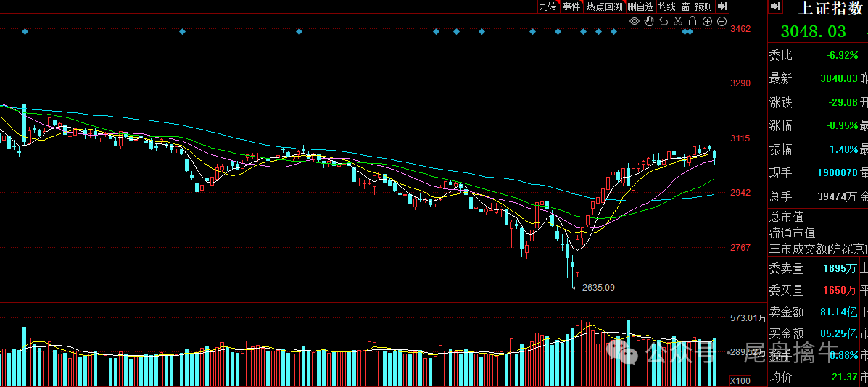Select the hand pan tool
868x387 pixels.
click(x=649, y=22)
